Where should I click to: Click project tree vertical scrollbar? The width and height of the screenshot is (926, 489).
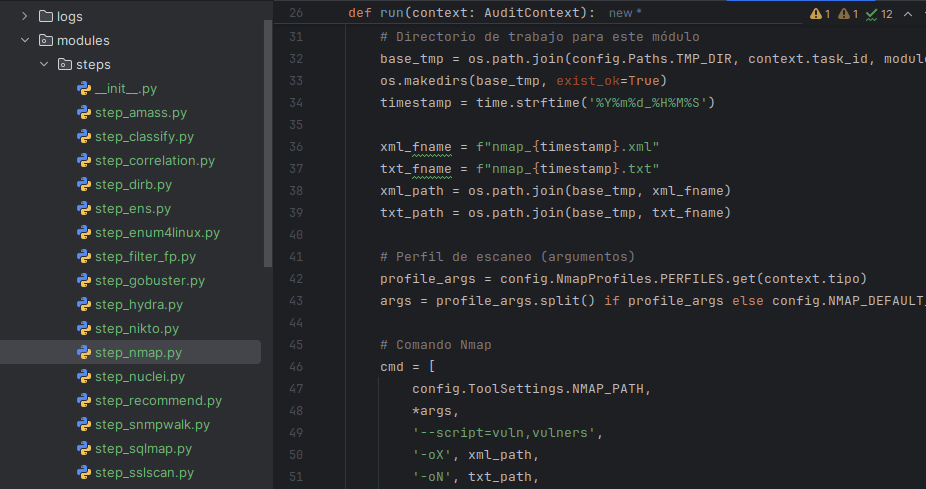click(268, 143)
